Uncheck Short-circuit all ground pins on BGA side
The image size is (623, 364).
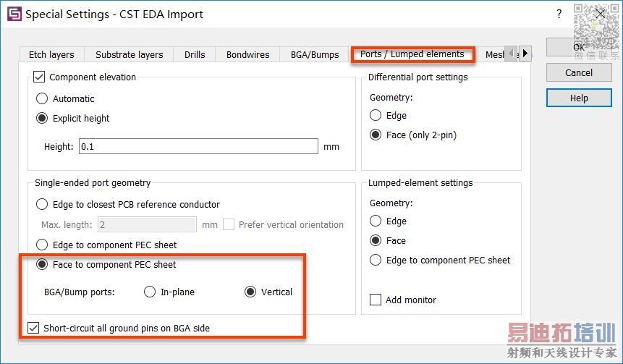[34, 328]
